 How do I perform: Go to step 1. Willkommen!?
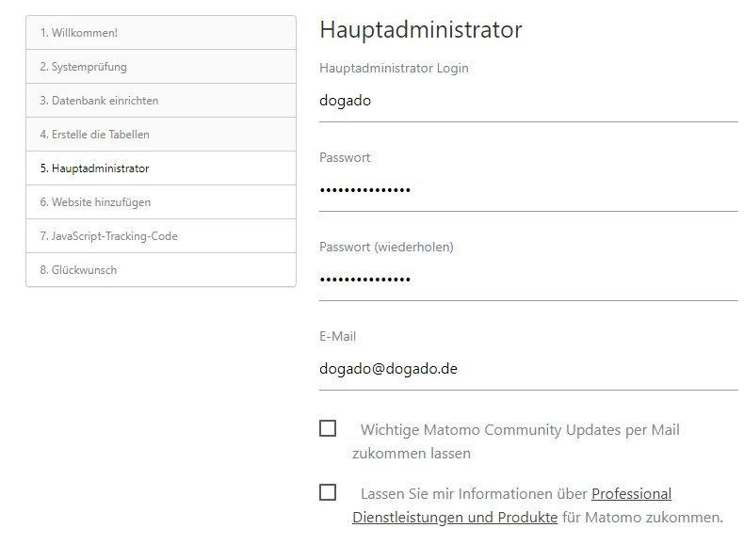point(78,33)
